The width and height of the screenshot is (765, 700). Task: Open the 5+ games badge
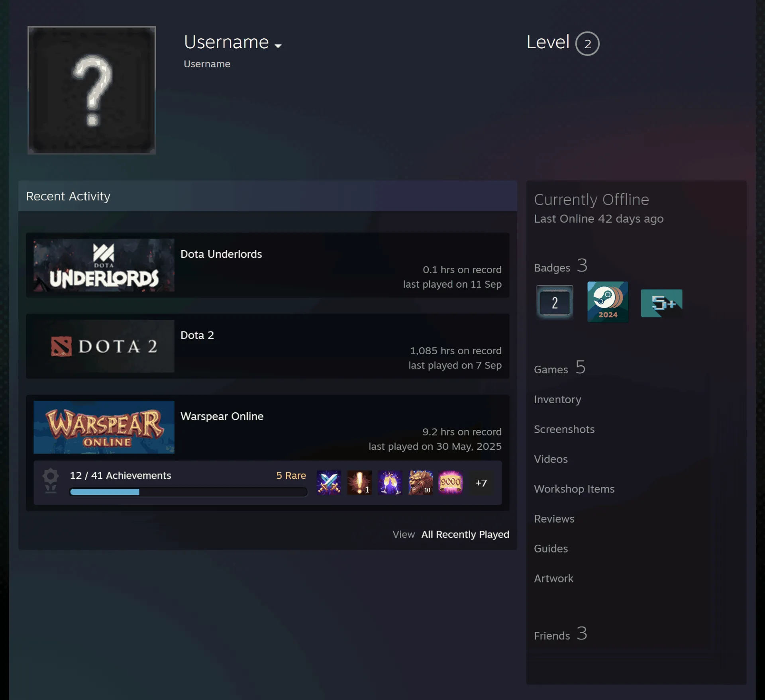[x=661, y=303]
